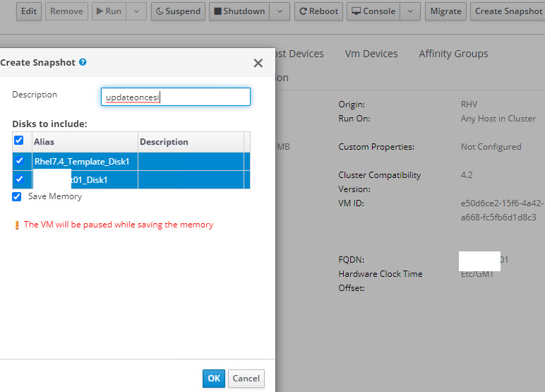Open the Console button
545x392 pixels.
[373, 11]
